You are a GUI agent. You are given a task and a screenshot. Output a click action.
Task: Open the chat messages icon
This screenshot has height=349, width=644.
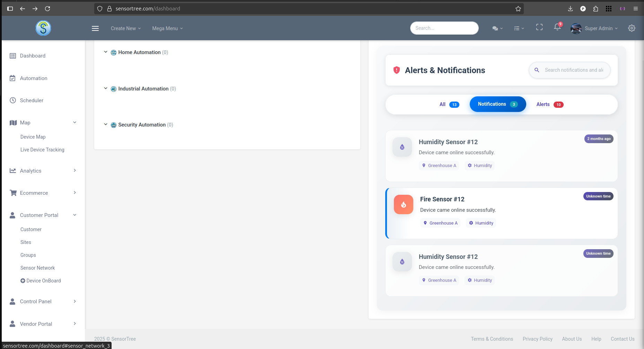pyautogui.click(x=495, y=28)
